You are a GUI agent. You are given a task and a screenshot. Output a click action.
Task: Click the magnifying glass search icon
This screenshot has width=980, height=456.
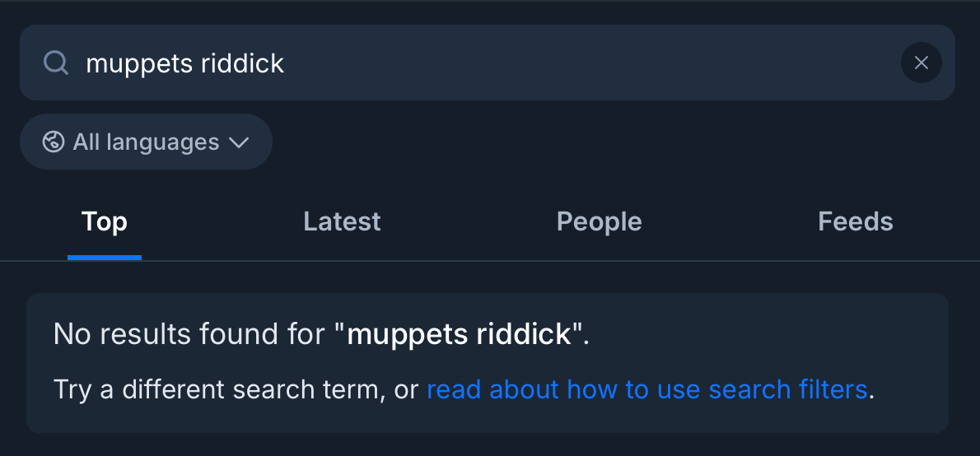pyautogui.click(x=55, y=63)
